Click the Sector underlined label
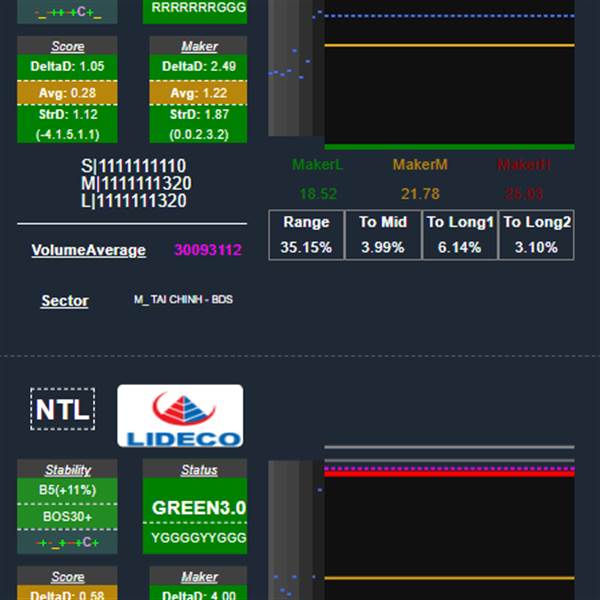 pyautogui.click(x=65, y=301)
